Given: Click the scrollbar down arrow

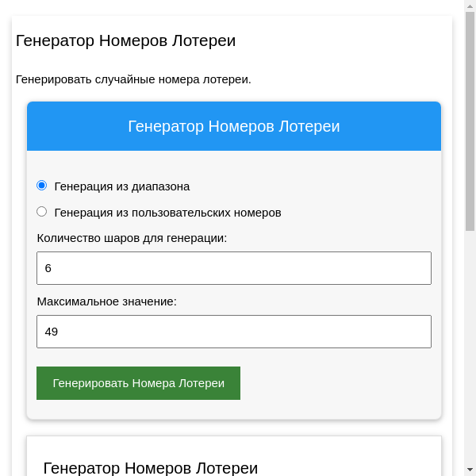Looking at the screenshot, I should pyautogui.click(x=470, y=470).
